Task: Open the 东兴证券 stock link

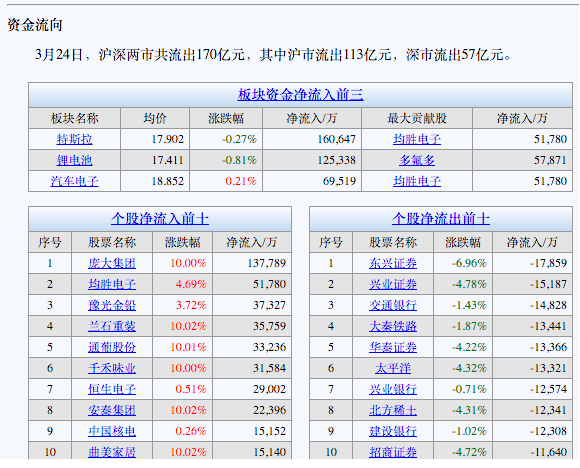Action: [393, 263]
